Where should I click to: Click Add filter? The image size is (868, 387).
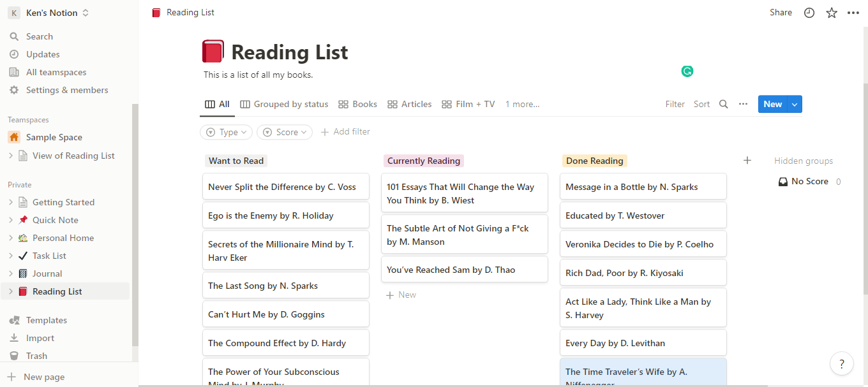(345, 132)
